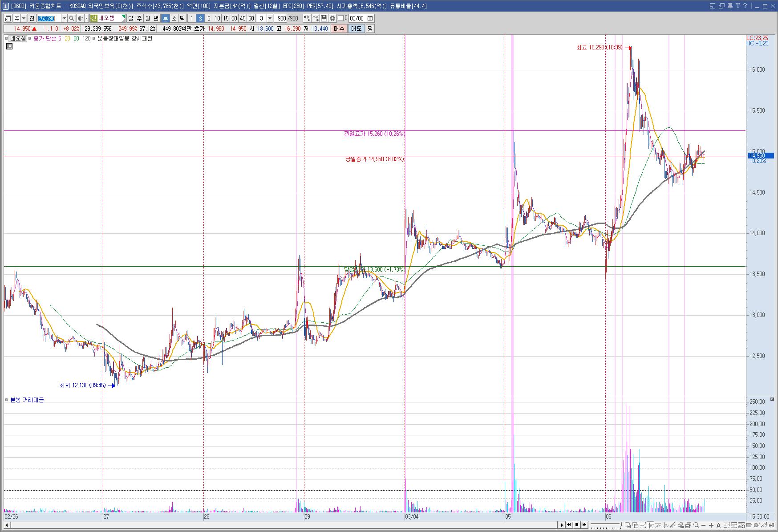The width and height of the screenshot is (778, 532).
Task: Click the first window-grid icon in bottom toolbar
Action: [628, 525]
